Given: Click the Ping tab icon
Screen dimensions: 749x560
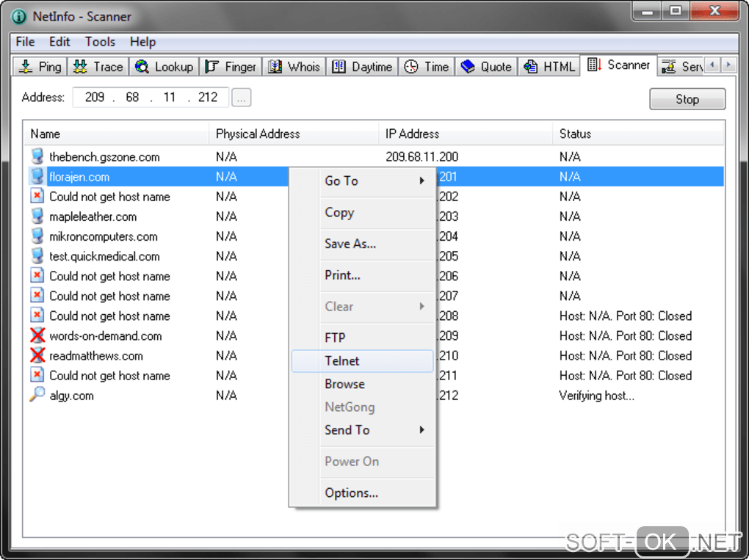Looking at the screenshot, I should click(x=25, y=67).
